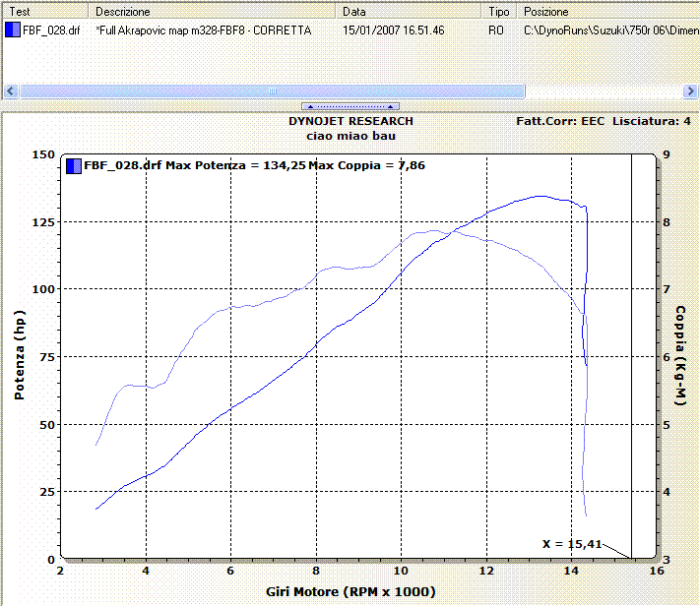700x607 pixels.
Task: Click the blue FBF_028.drf run icon in list
Action: pos(13,30)
